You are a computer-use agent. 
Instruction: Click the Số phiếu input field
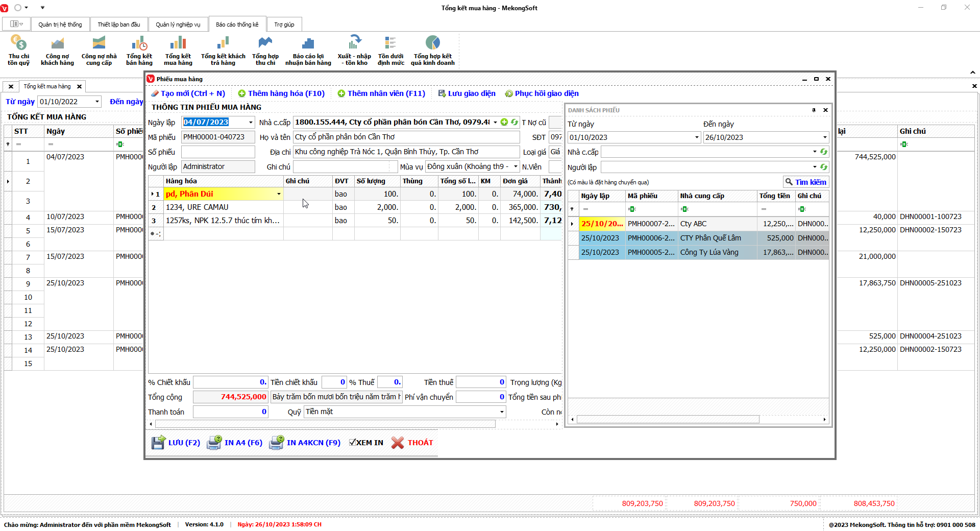click(218, 152)
